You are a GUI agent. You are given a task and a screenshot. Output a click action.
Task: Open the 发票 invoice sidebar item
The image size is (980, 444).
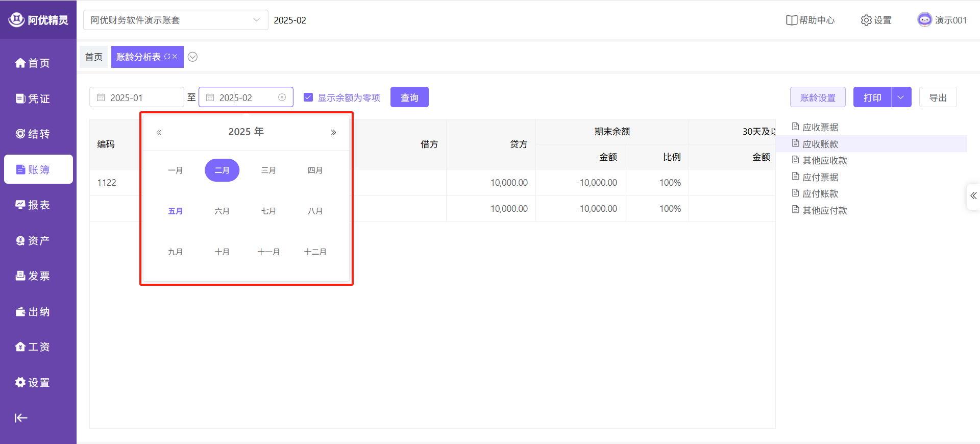[33, 276]
